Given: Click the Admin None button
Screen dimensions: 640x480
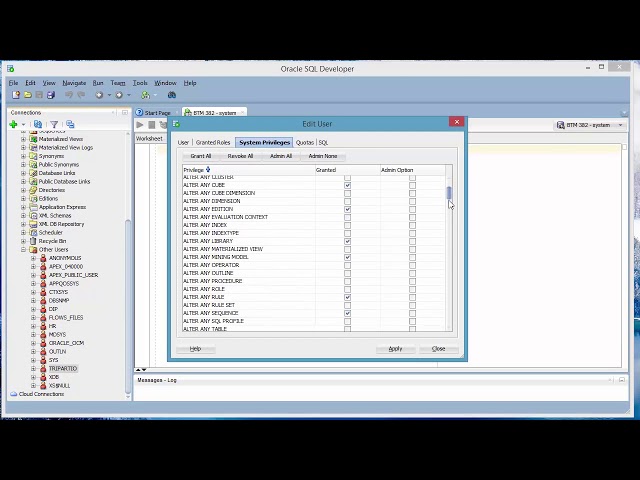Looking at the screenshot, I should click(x=323, y=156).
